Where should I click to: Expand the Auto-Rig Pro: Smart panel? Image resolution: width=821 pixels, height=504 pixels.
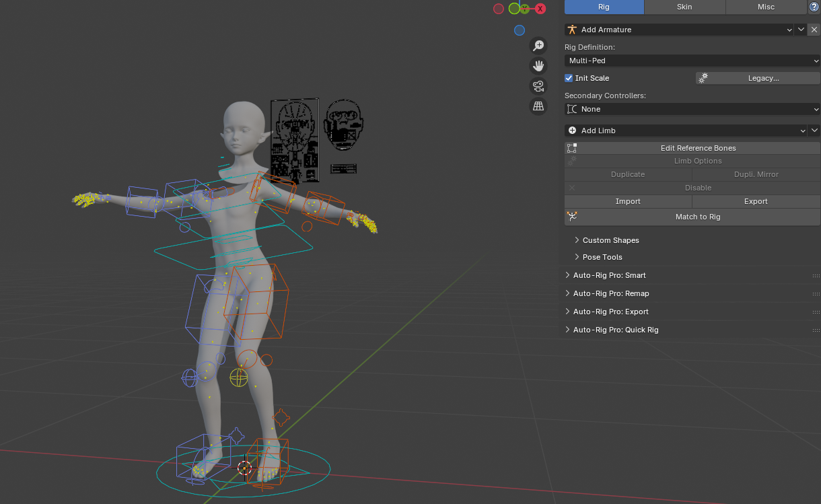(609, 275)
